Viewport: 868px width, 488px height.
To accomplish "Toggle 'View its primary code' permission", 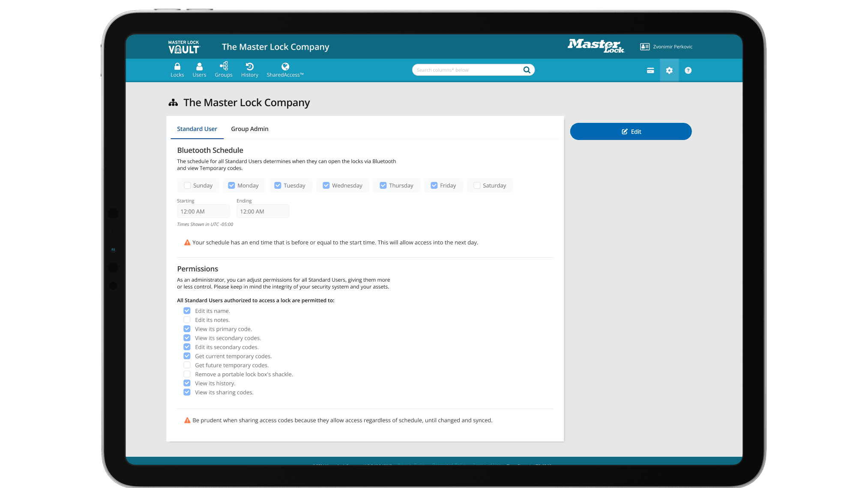I will coord(187,329).
